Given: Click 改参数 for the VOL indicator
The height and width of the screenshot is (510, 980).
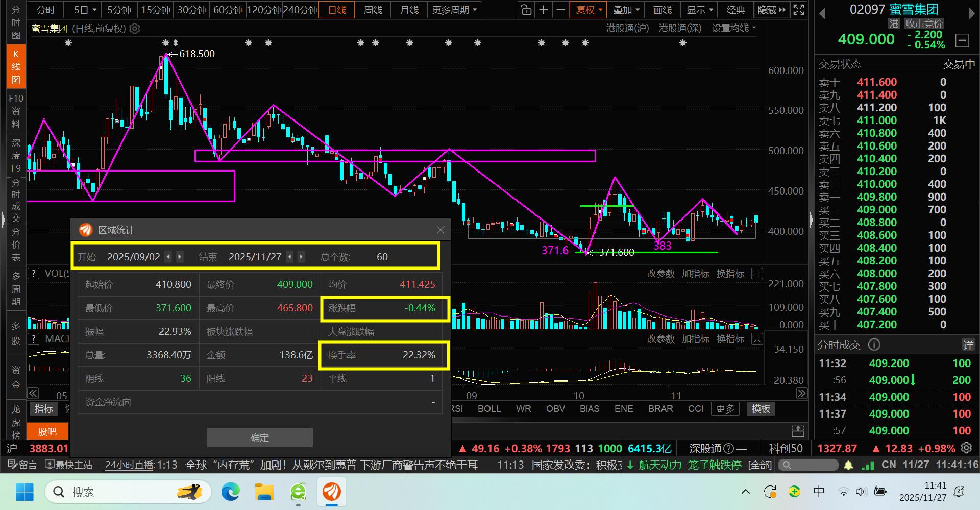Looking at the screenshot, I should (661, 274).
